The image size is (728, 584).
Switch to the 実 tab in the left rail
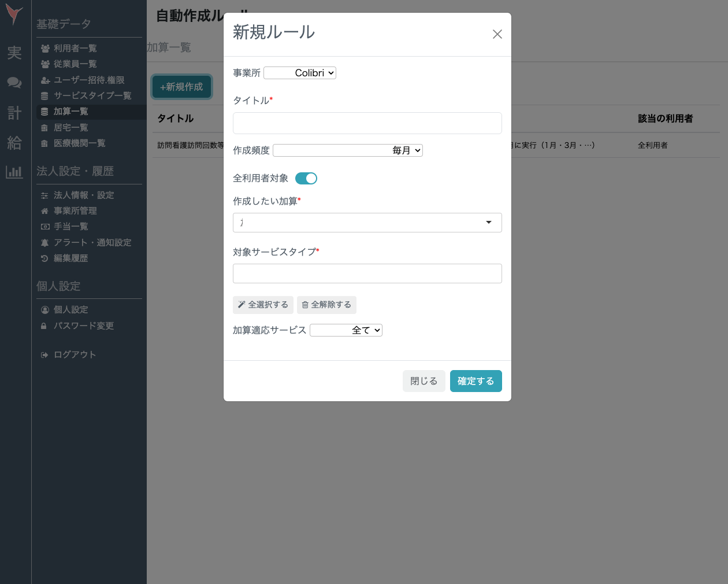click(x=14, y=53)
